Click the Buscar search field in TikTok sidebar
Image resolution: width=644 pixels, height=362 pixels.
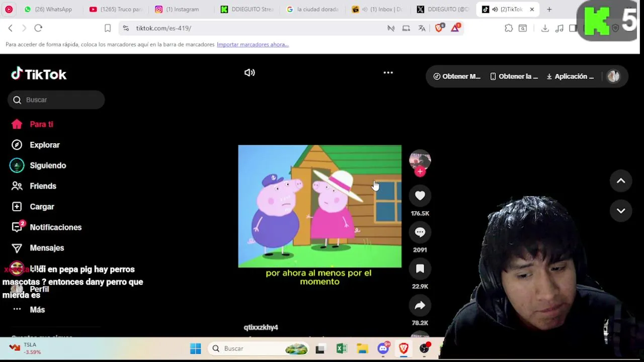pyautogui.click(x=56, y=100)
